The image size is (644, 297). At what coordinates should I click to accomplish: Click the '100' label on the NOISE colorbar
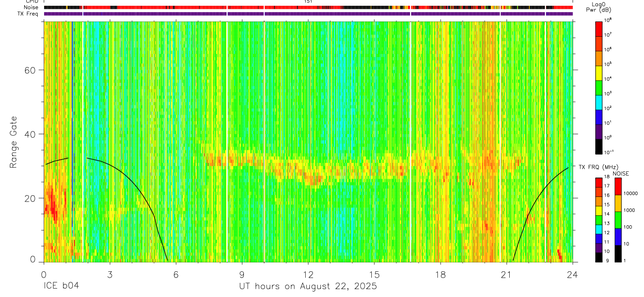pos(628,227)
